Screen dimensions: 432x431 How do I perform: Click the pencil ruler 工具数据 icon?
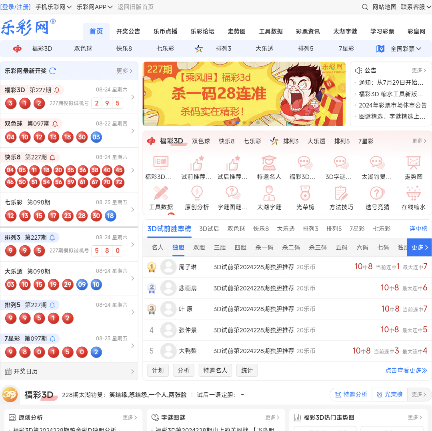(160, 193)
